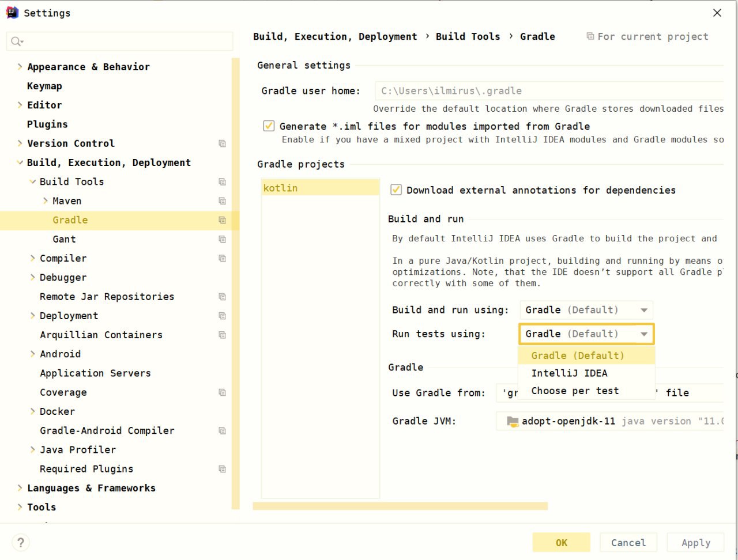Click project-level icon beside Coverage

222,392
